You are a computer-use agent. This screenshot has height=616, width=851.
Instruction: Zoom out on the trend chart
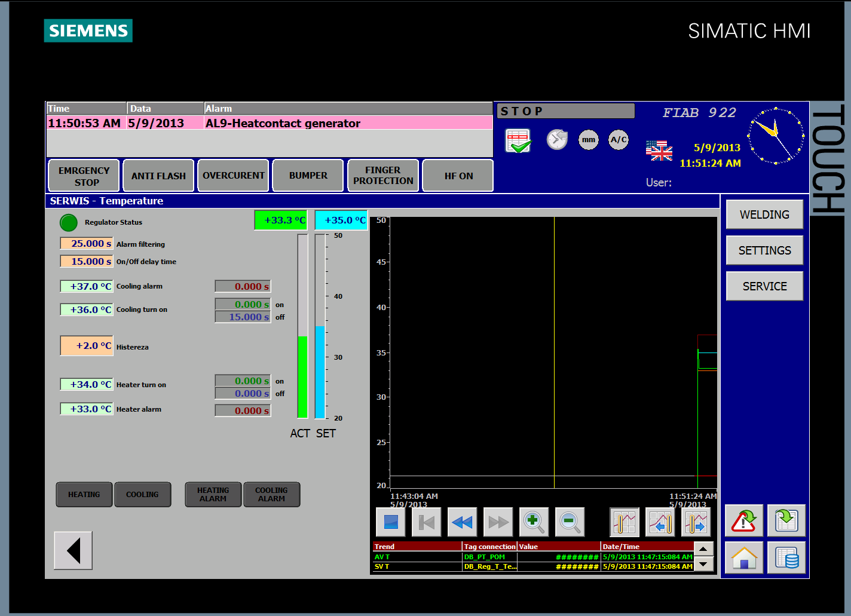pos(570,522)
